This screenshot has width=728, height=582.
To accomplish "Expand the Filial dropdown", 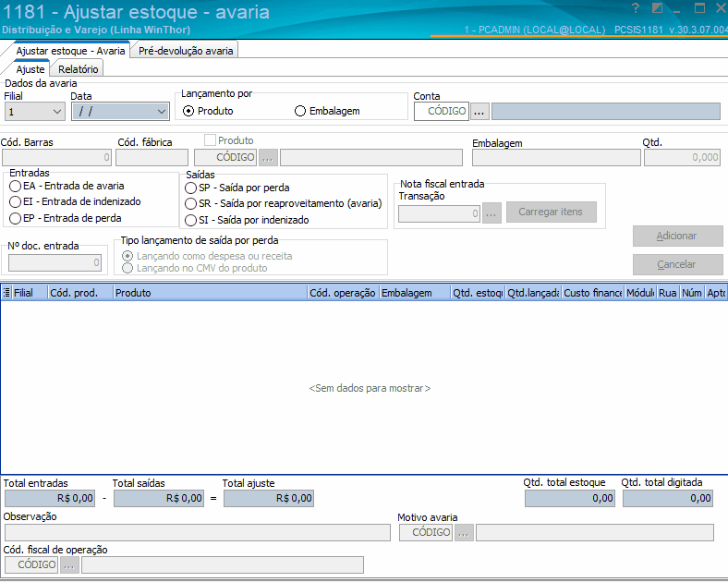I will point(56,112).
